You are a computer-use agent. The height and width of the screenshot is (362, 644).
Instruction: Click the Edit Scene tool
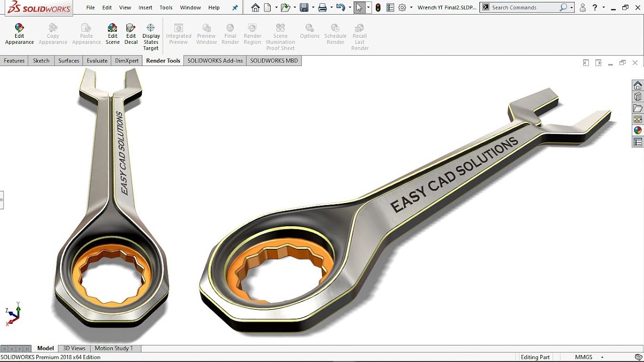click(113, 34)
